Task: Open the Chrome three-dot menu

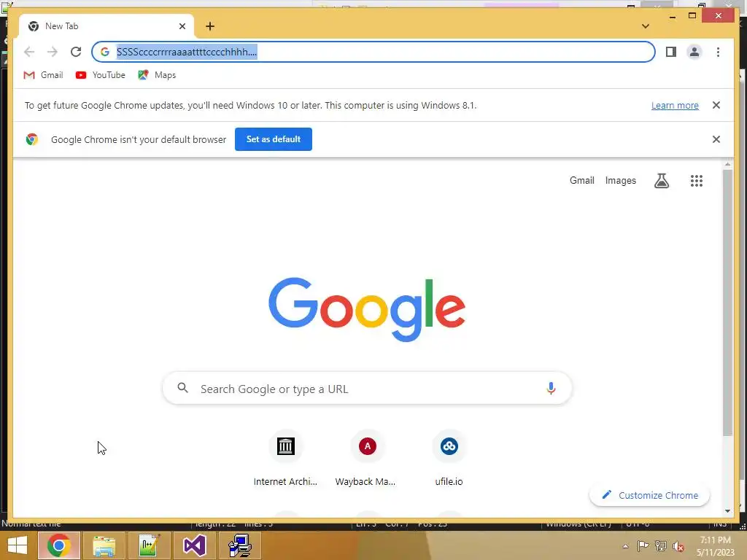Action: click(718, 52)
